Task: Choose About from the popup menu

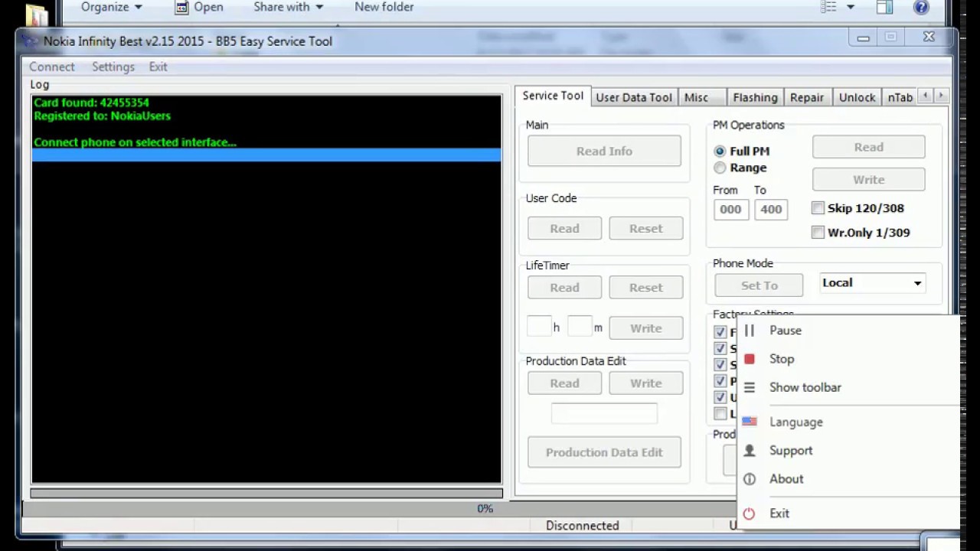Action: pos(786,479)
